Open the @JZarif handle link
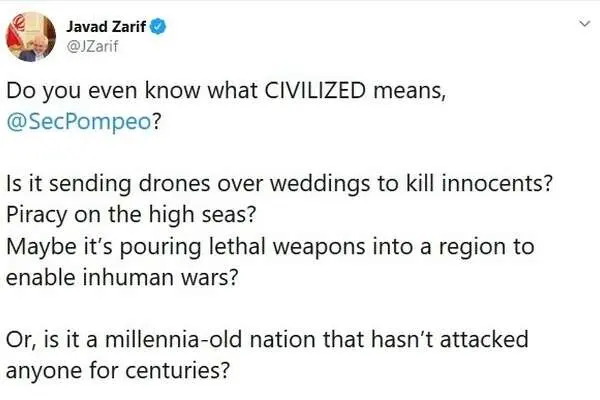The height and width of the screenshot is (400, 600). pyautogui.click(x=93, y=47)
